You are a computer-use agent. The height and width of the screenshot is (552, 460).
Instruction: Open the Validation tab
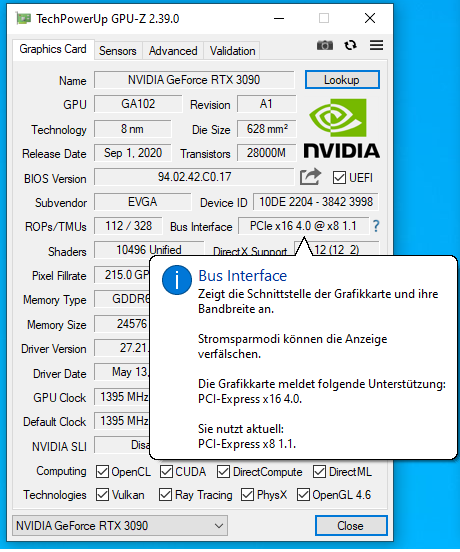point(232,51)
